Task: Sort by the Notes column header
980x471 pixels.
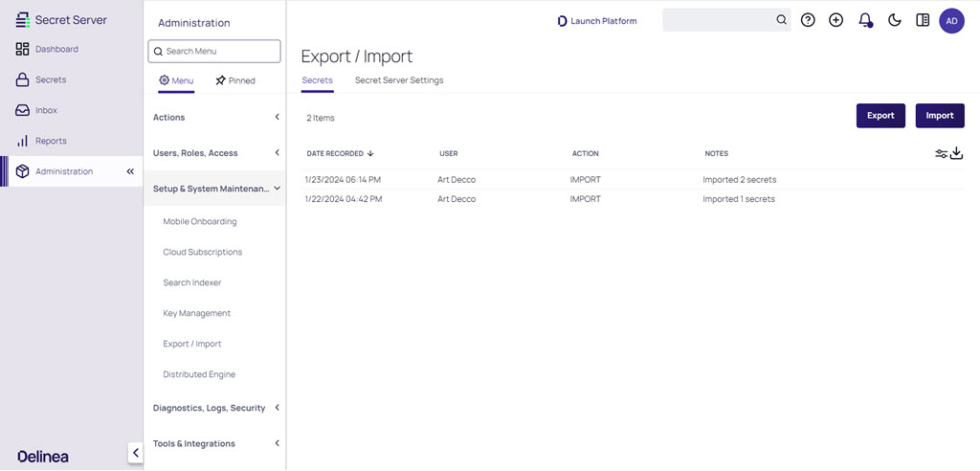Action: (x=716, y=154)
